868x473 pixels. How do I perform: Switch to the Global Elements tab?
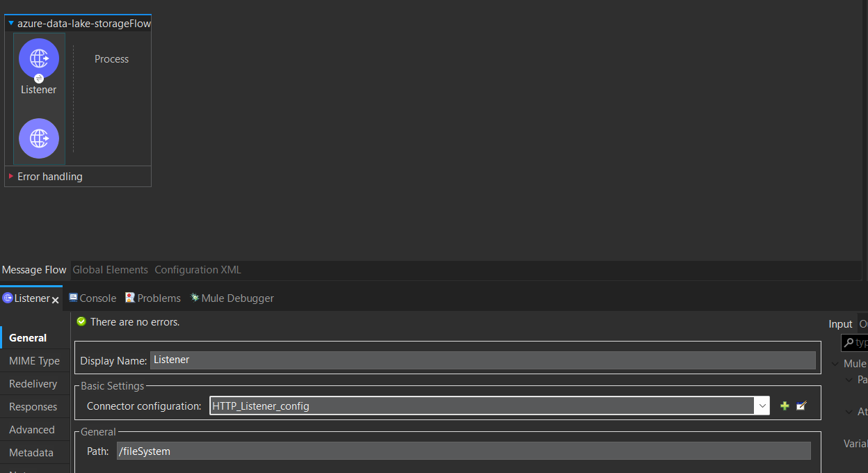click(110, 270)
